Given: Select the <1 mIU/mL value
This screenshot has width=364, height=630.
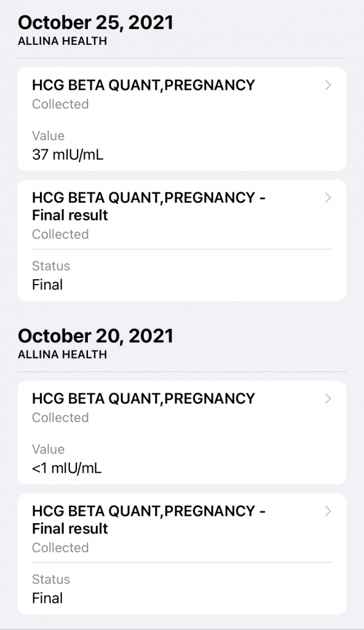Looking at the screenshot, I should point(67,468).
